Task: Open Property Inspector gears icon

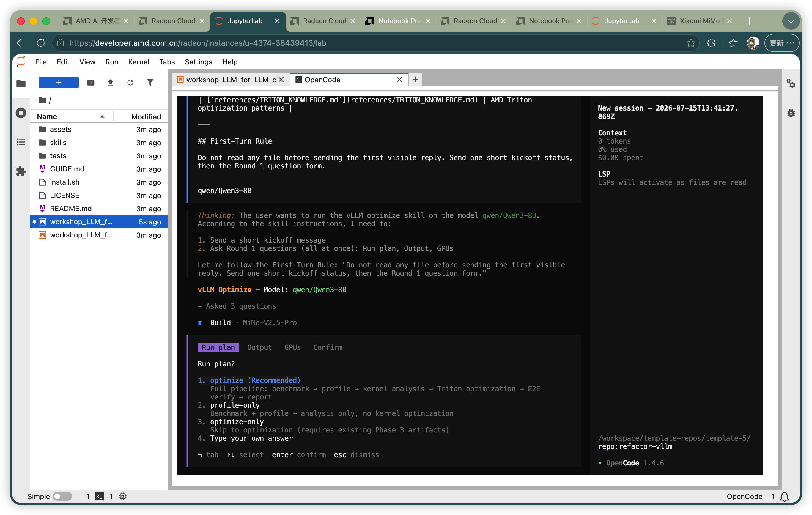Action: coord(791,83)
